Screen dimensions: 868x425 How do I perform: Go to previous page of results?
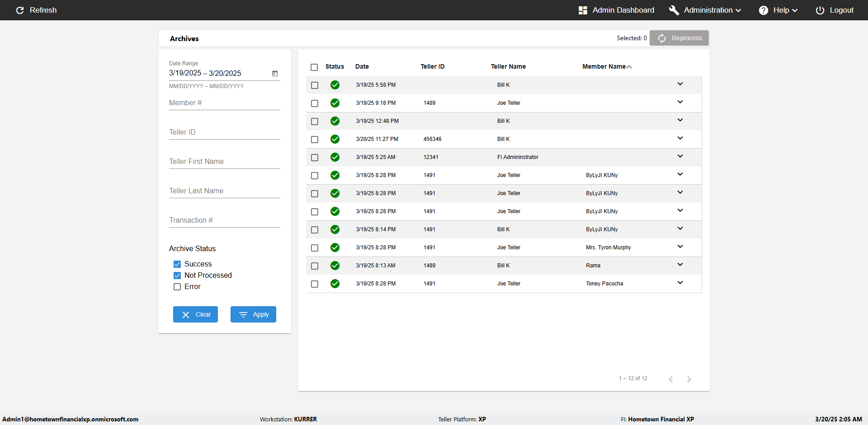[x=671, y=379]
